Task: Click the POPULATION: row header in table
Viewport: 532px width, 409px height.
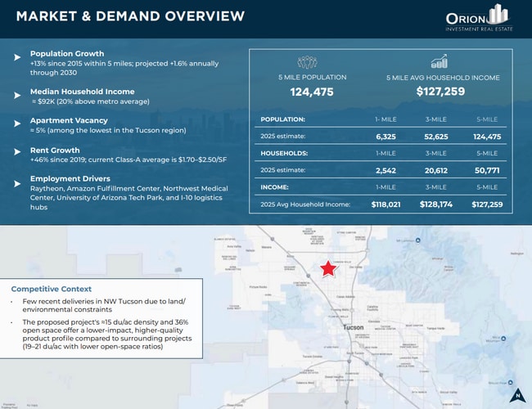Action: [282, 119]
